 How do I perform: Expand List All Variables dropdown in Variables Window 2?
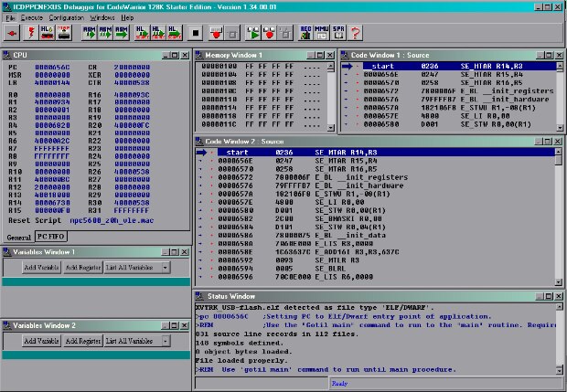pyautogui.click(x=165, y=341)
